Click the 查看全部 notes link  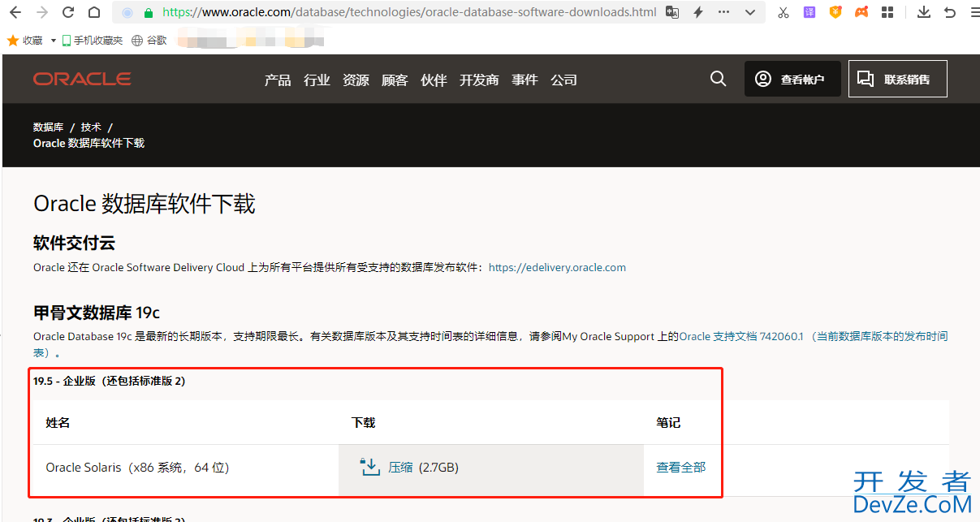(680, 467)
